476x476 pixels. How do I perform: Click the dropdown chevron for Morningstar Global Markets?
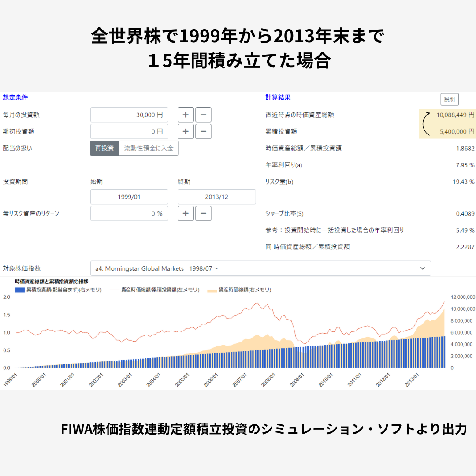[423, 268]
